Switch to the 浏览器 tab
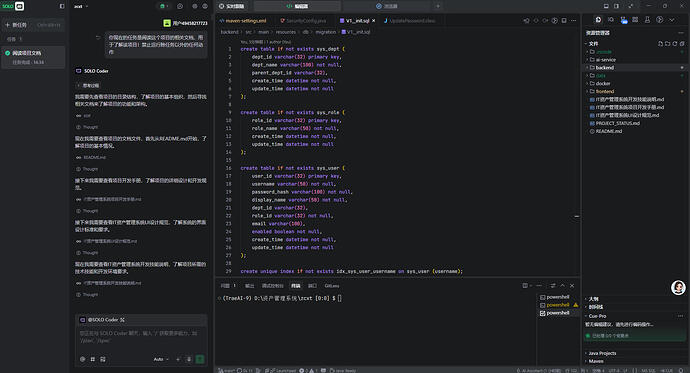 coord(386,6)
